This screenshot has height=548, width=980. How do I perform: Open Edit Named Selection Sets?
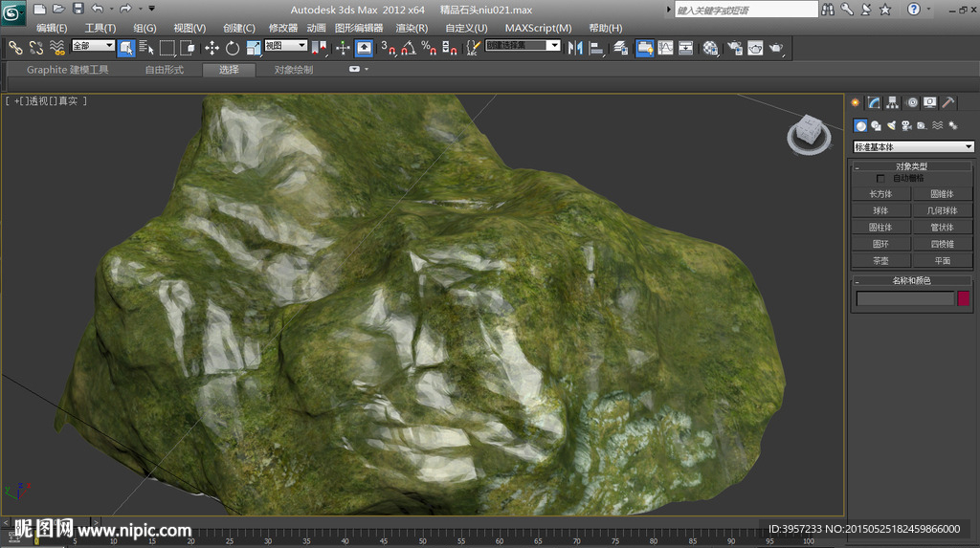(x=473, y=48)
